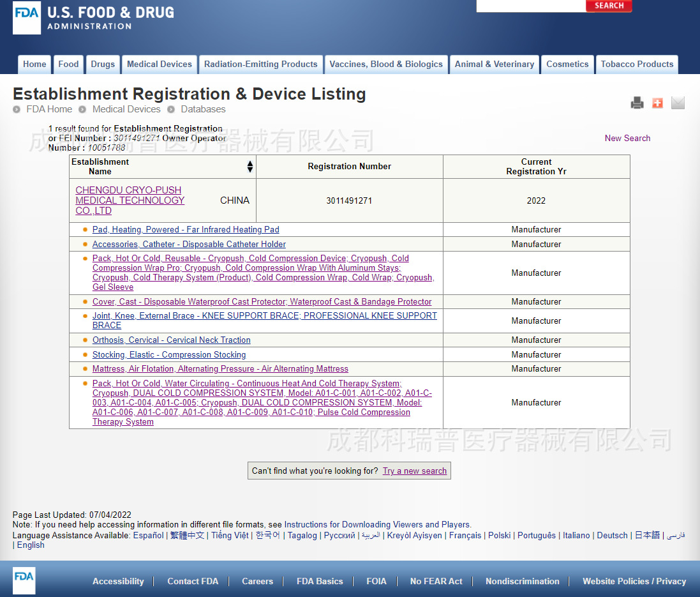Open Animal & Veterinary tab
The width and height of the screenshot is (700, 597).
(494, 64)
